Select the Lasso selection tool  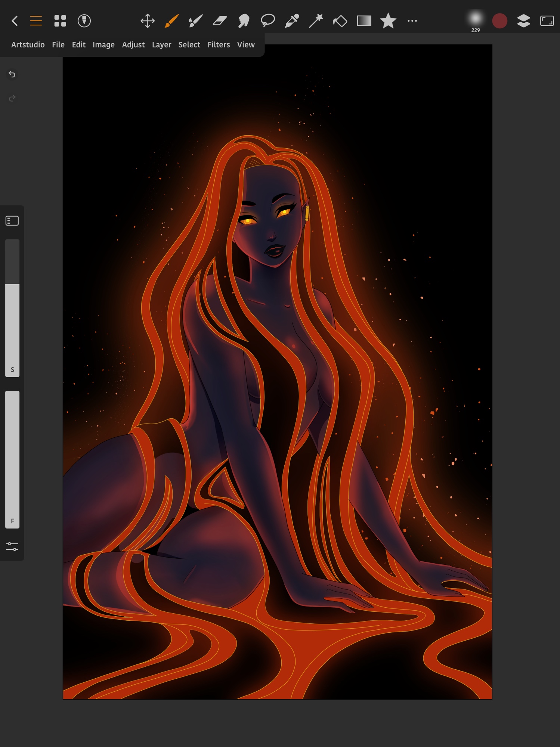pyautogui.click(x=268, y=21)
